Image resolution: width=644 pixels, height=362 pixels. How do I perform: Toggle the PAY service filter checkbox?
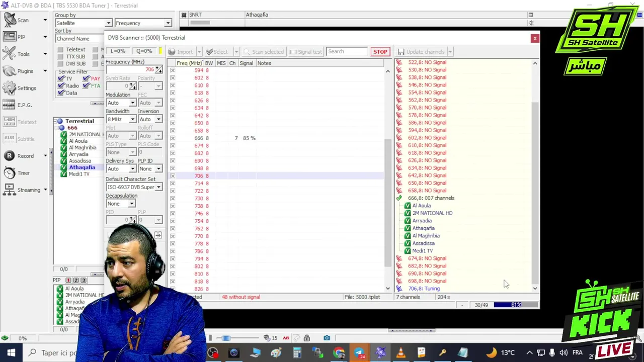[86, 79]
